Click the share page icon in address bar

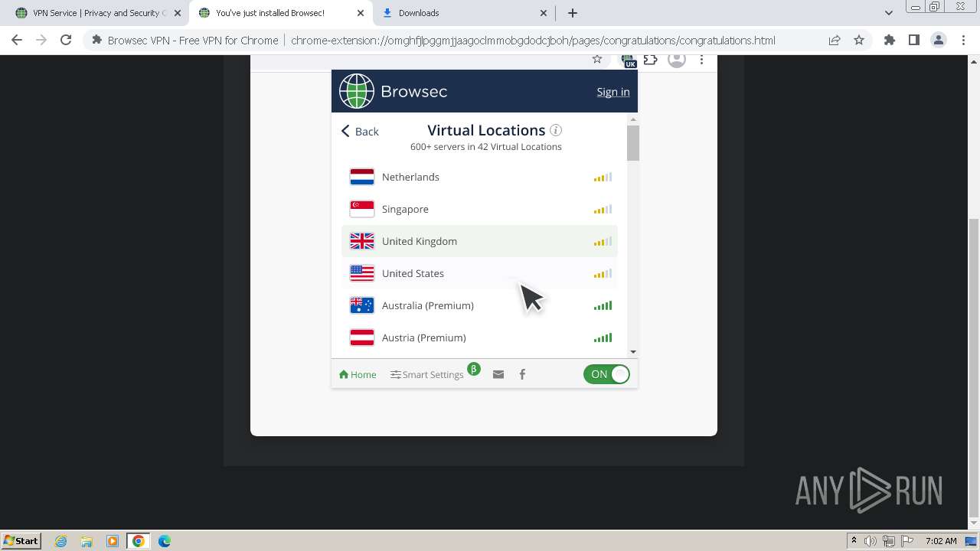tap(835, 41)
